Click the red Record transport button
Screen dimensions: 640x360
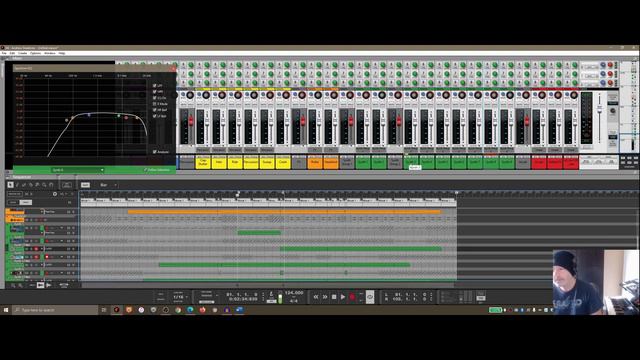(352, 297)
